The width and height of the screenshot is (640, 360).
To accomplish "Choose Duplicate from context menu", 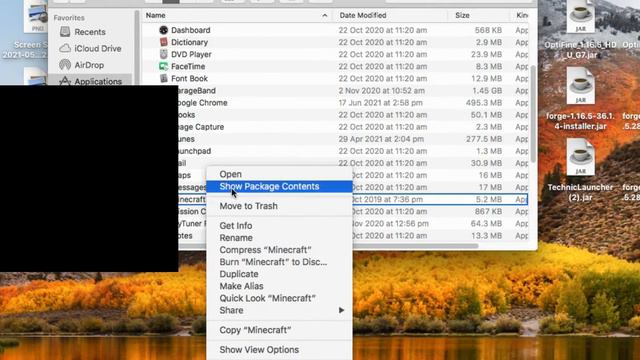I will click(x=239, y=274).
